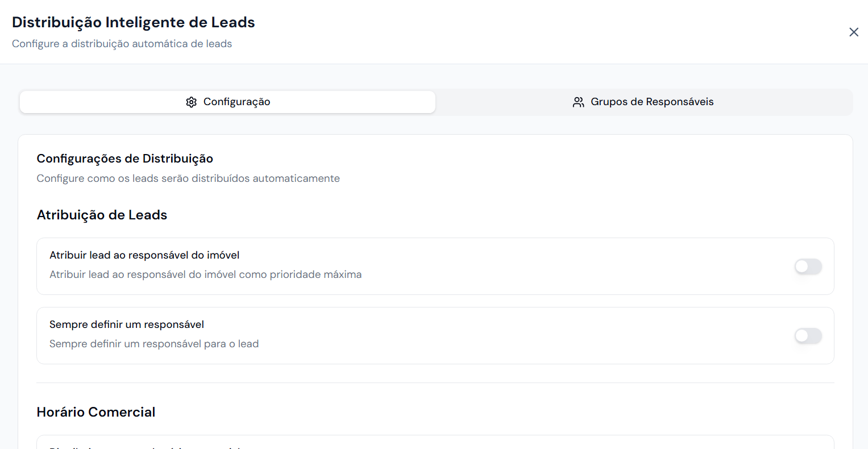This screenshot has height=449, width=868.
Task: Click the Sempre definir um responsável label
Action: tap(126, 325)
